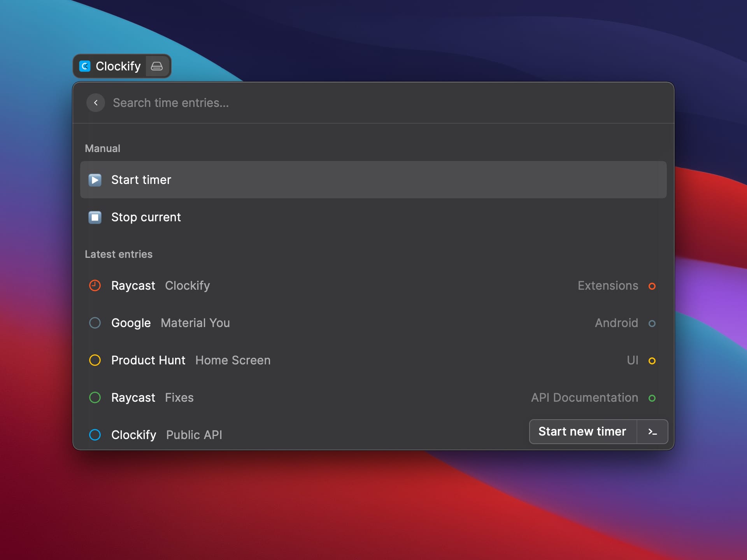
Task: Open the action panel terminal icon
Action: 652,432
